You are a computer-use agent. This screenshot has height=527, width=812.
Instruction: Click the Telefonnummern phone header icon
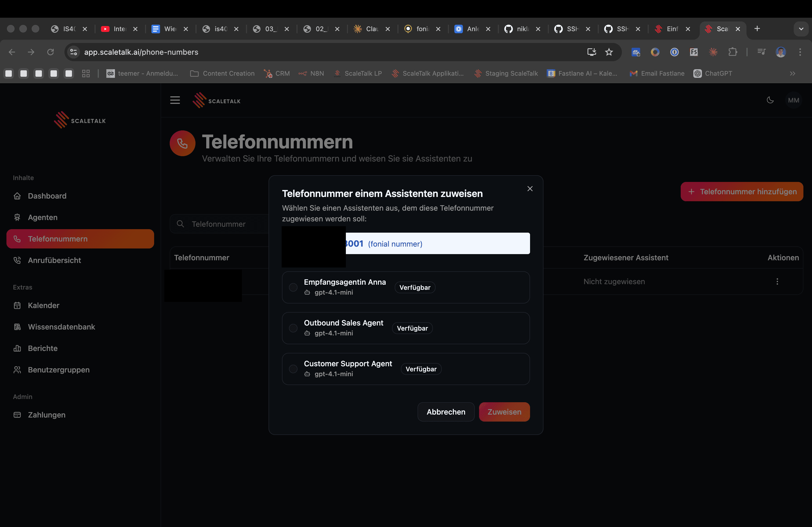pyautogui.click(x=183, y=143)
